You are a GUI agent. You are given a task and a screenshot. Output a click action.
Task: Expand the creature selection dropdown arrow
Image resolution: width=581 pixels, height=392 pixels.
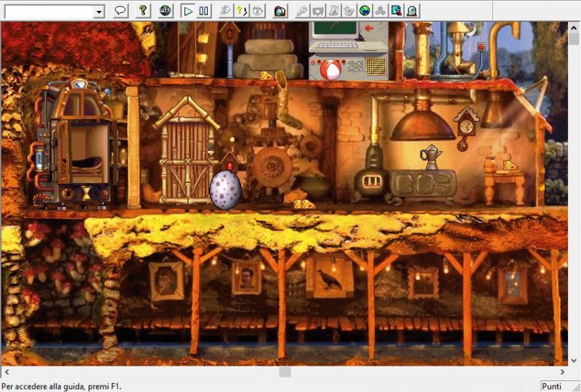pyautogui.click(x=99, y=12)
